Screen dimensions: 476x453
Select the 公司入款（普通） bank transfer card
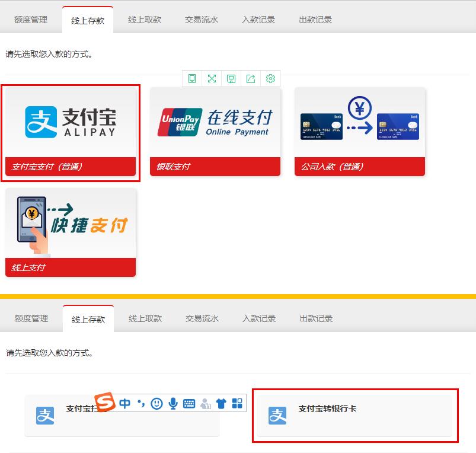coord(359,132)
